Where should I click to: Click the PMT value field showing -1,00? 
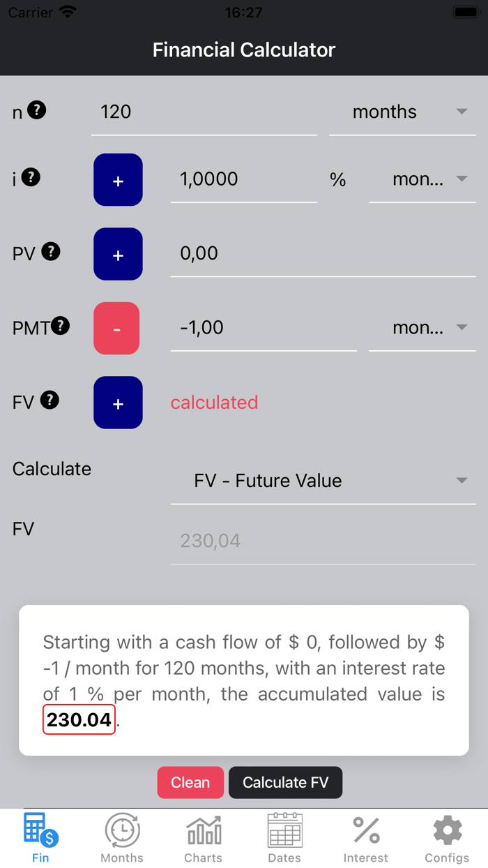tap(264, 328)
